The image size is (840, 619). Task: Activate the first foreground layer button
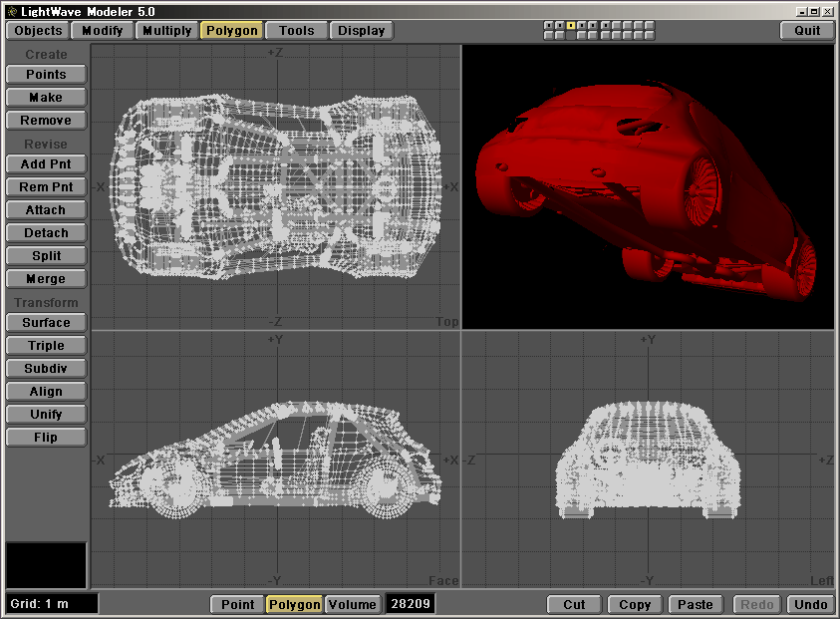click(x=549, y=25)
